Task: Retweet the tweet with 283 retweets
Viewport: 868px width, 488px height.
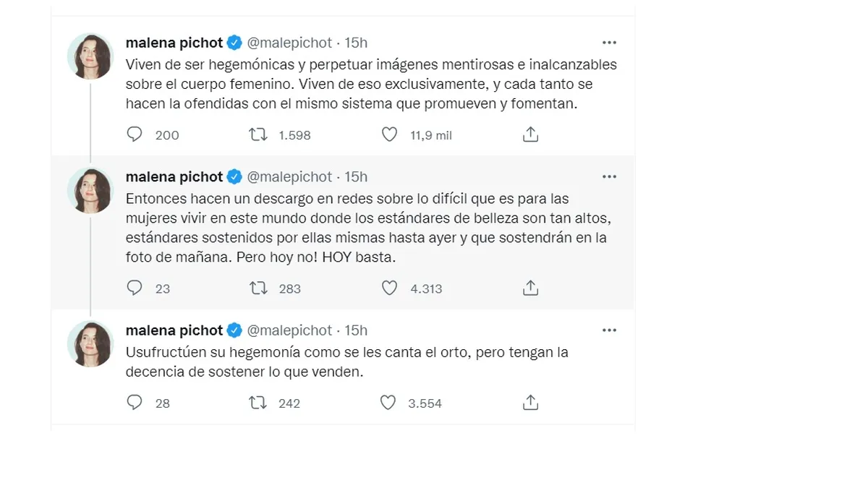Action: pyautogui.click(x=258, y=288)
